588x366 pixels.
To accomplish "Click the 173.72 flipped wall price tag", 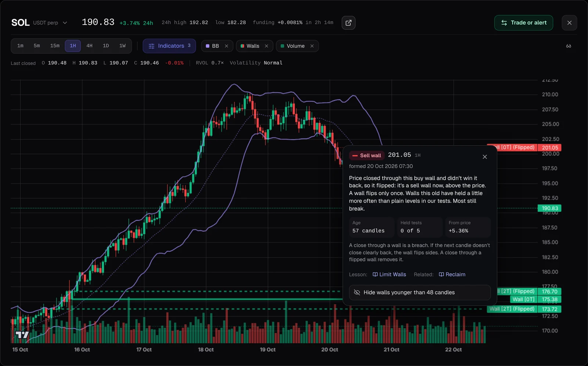I will tap(550, 309).
